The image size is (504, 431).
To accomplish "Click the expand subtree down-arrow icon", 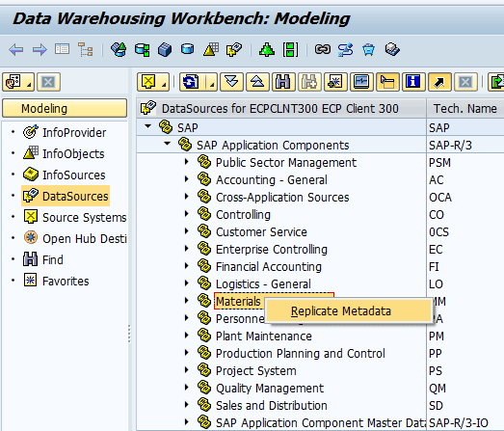I will 231,82.
